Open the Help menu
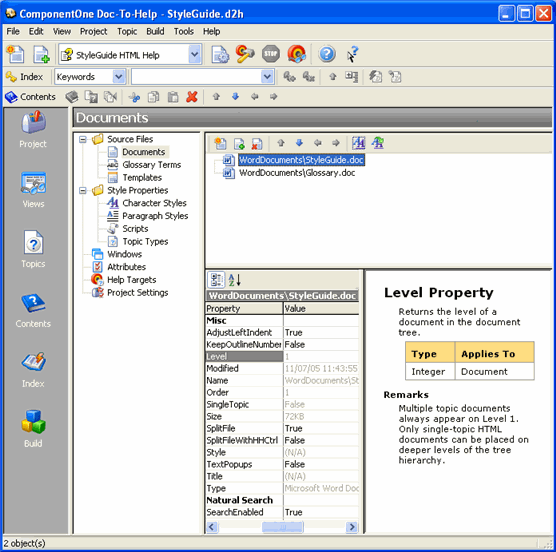556x552 pixels. [x=211, y=31]
